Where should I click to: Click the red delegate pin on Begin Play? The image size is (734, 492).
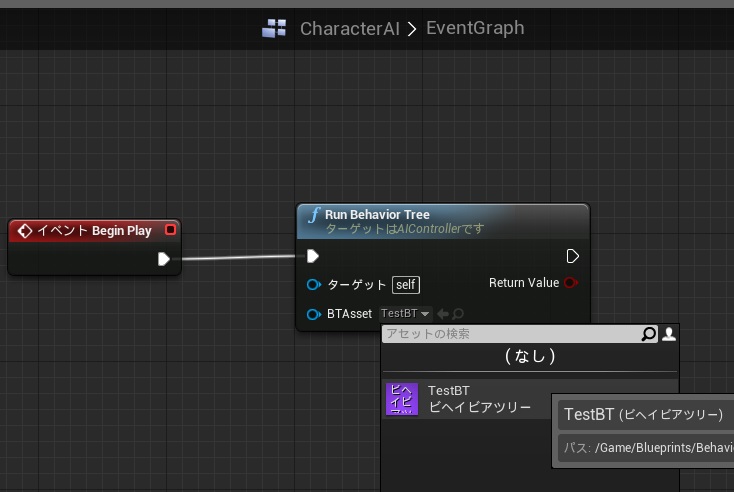pos(170,230)
